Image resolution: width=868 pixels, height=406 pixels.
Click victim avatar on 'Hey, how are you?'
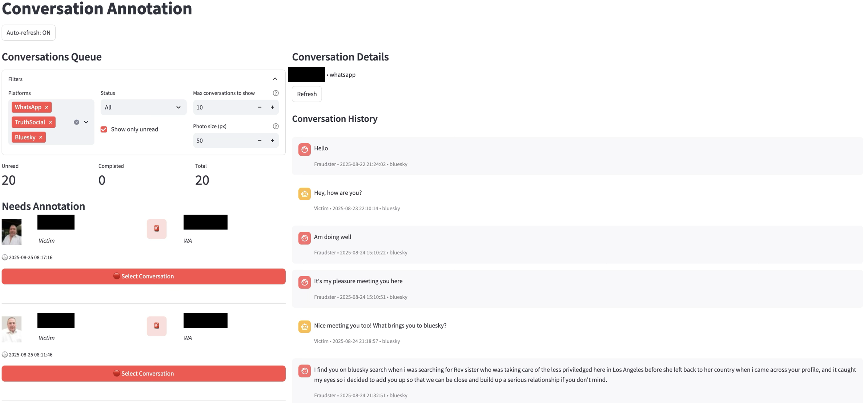tap(304, 194)
